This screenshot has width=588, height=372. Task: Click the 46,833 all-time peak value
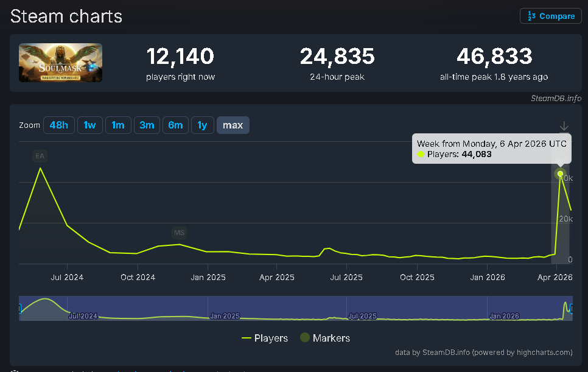click(x=494, y=56)
